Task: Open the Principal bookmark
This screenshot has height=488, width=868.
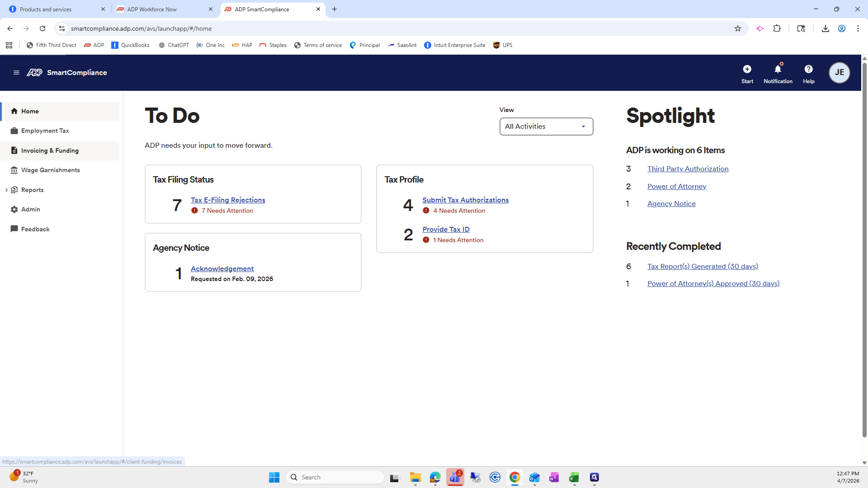Action: point(364,45)
